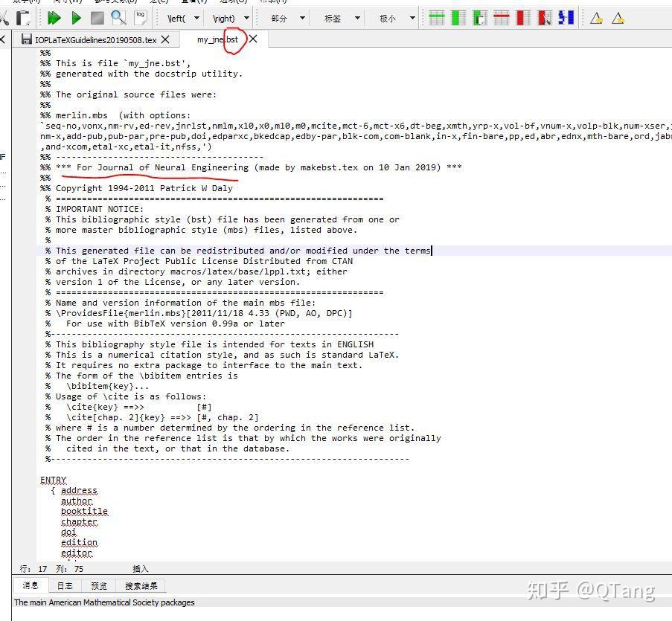
Task: Select the 日志 log tab
Action: tap(65, 585)
